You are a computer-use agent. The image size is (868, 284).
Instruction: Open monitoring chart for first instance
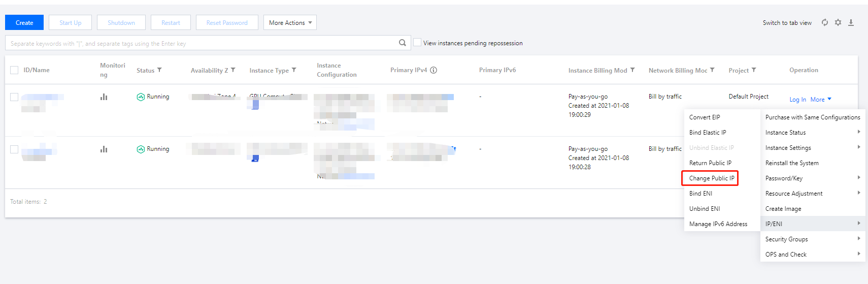[104, 97]
